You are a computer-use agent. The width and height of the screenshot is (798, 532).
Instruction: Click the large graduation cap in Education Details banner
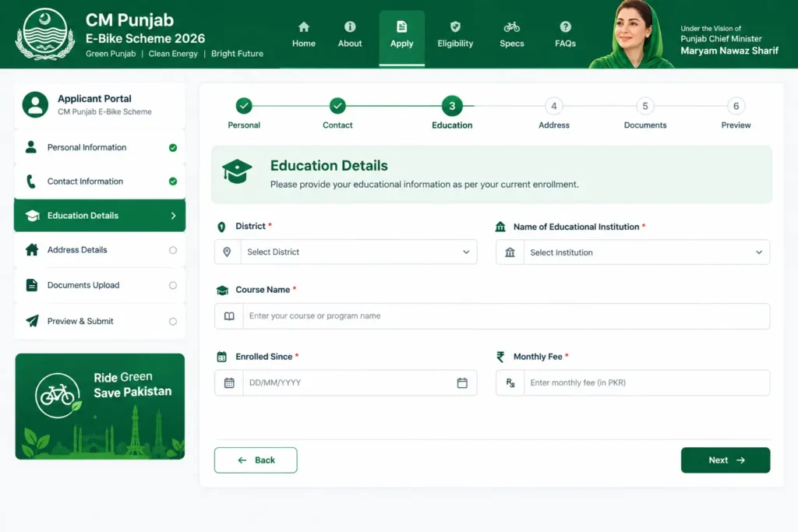[x=237, y=171]
